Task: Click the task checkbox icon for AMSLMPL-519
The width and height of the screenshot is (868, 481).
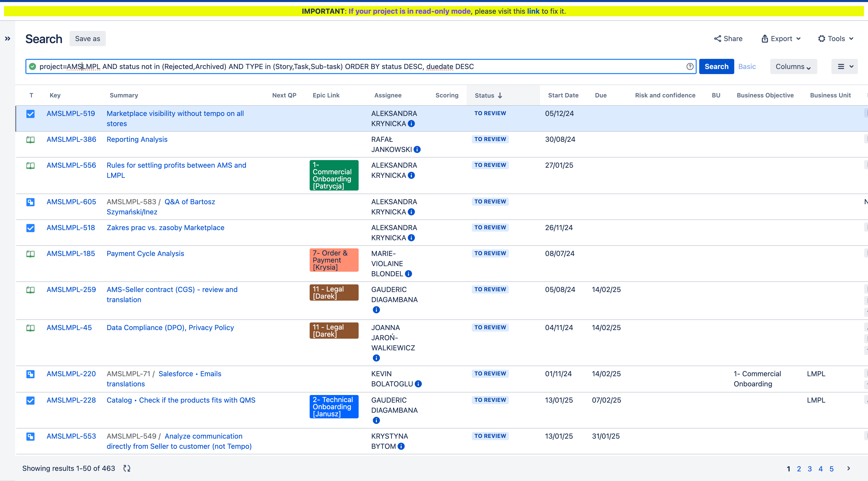Action: tap(30, 114)
